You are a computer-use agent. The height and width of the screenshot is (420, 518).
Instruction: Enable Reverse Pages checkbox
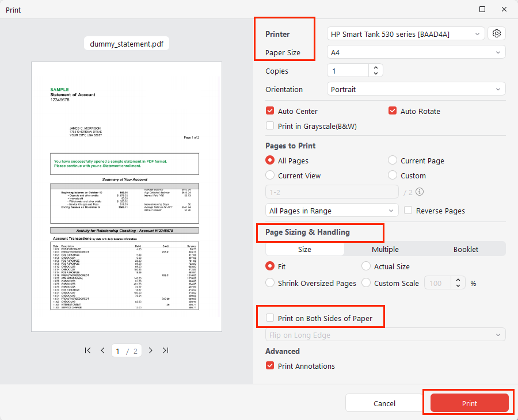tap(408, 210)
